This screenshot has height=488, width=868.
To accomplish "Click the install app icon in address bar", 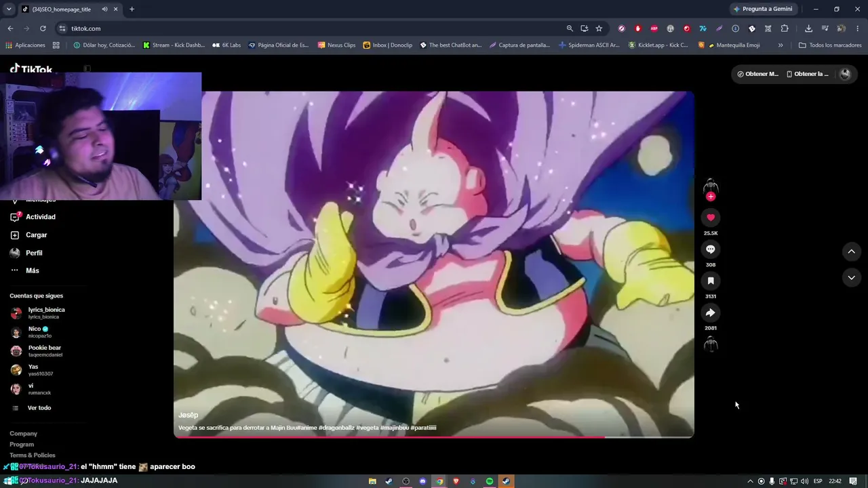I will coord(584,28).
